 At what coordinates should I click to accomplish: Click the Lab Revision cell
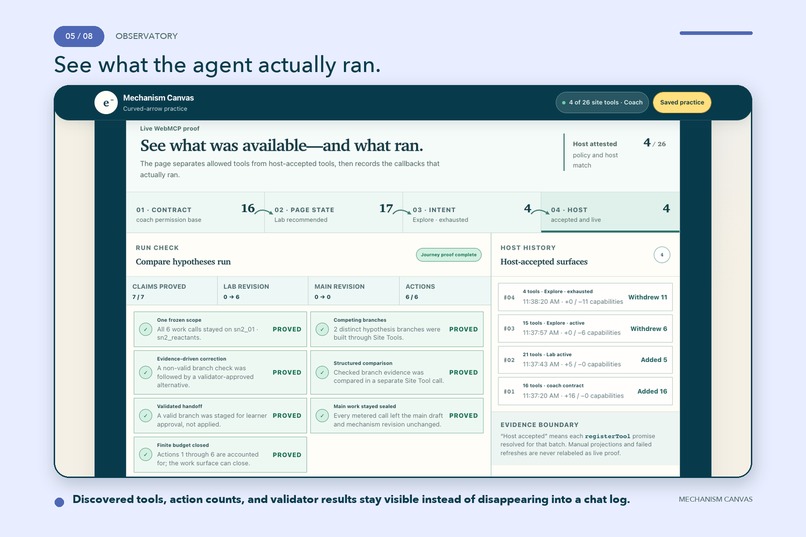pyautogui.click(x=263, y=291)
